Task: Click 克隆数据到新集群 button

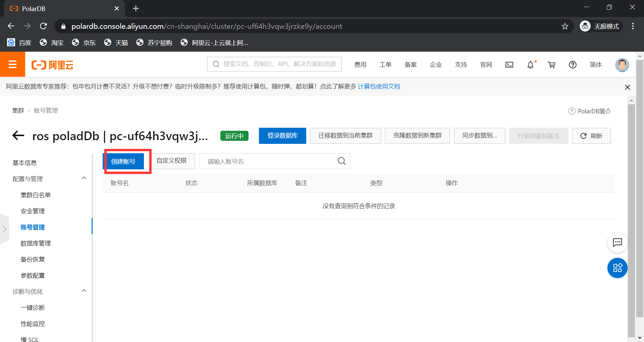Action: click(x=417, y=135)
